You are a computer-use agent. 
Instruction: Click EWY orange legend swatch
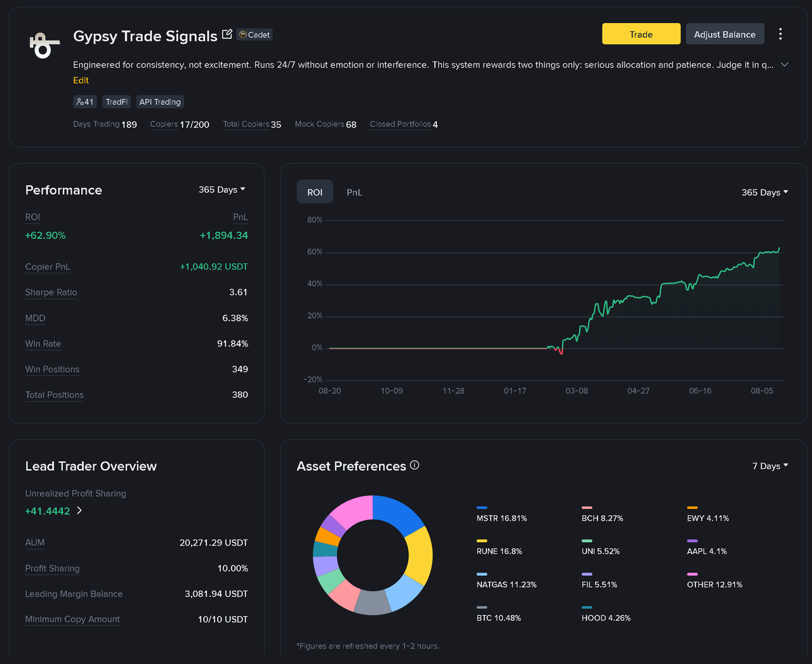click(x=692, y=507)
